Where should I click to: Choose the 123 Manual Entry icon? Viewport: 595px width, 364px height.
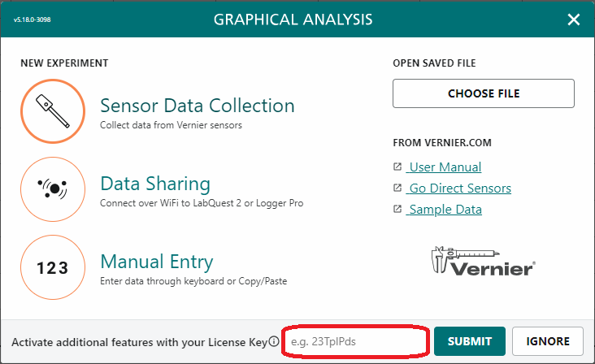coord(53,267)
